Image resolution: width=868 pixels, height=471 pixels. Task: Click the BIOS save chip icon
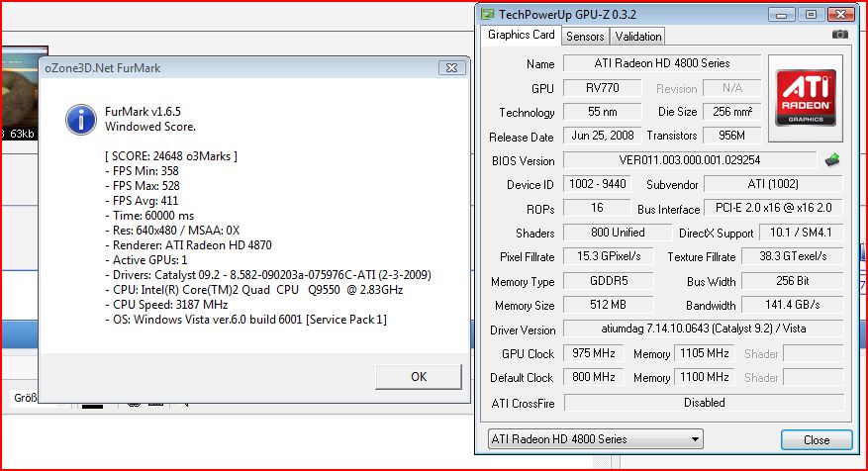pyautogui.click(x=832, y=160)
